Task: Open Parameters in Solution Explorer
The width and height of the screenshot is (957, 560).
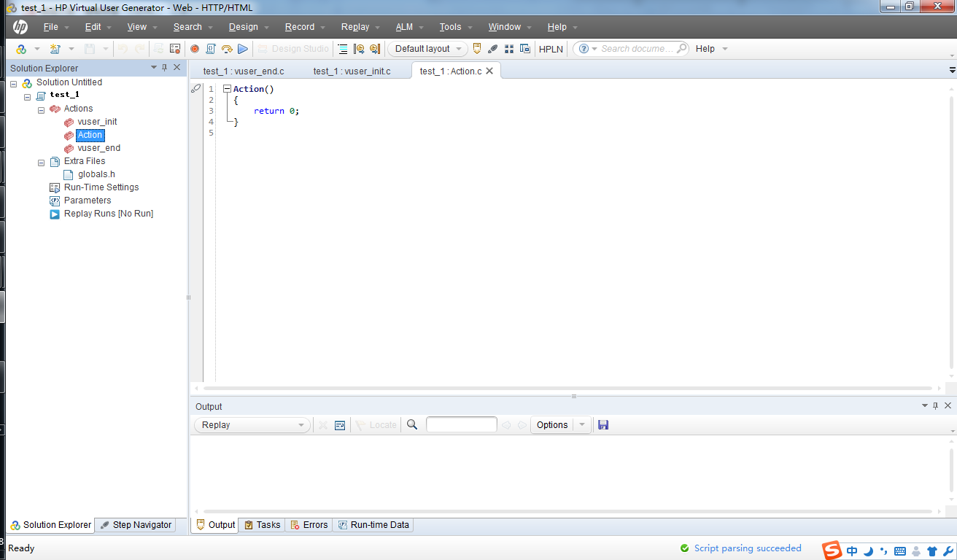Action: point(88,201)
